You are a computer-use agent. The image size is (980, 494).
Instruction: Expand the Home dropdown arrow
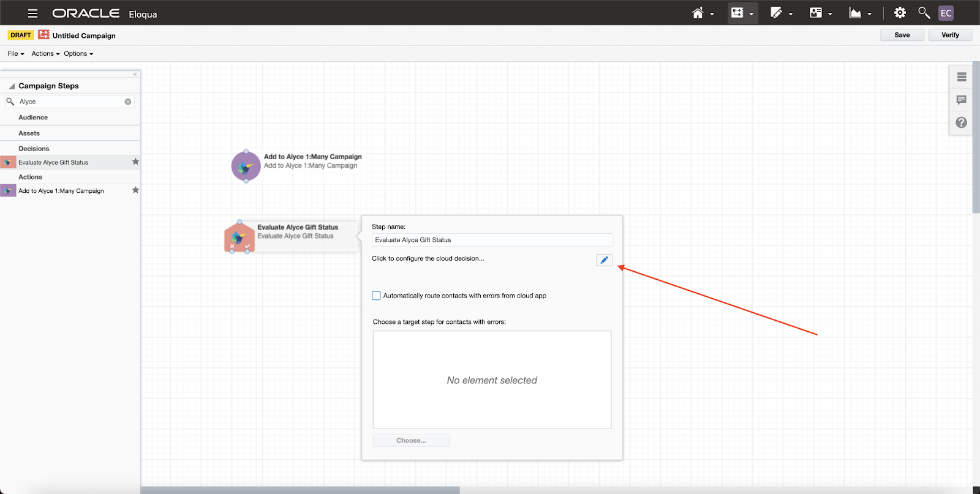[x=712, y=14]
